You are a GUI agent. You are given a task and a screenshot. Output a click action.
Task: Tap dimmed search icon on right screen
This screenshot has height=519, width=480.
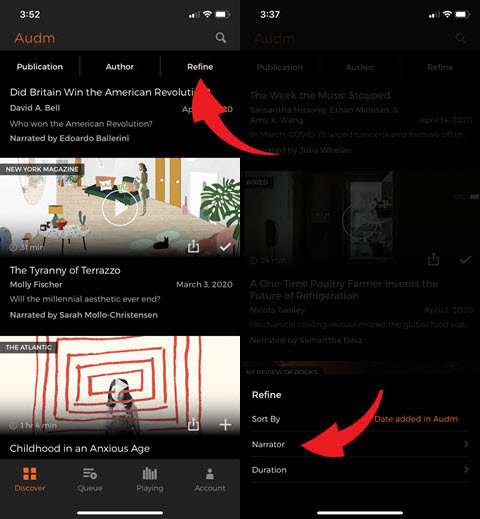coord(461,38)
